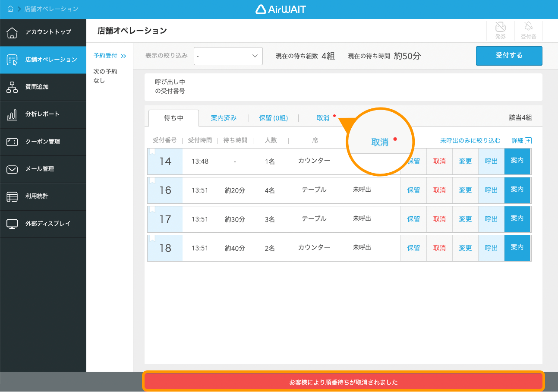Dismiss the red cancellation notification banner
This screenshot has width=558, height=392.
click(x=344, y=381)
